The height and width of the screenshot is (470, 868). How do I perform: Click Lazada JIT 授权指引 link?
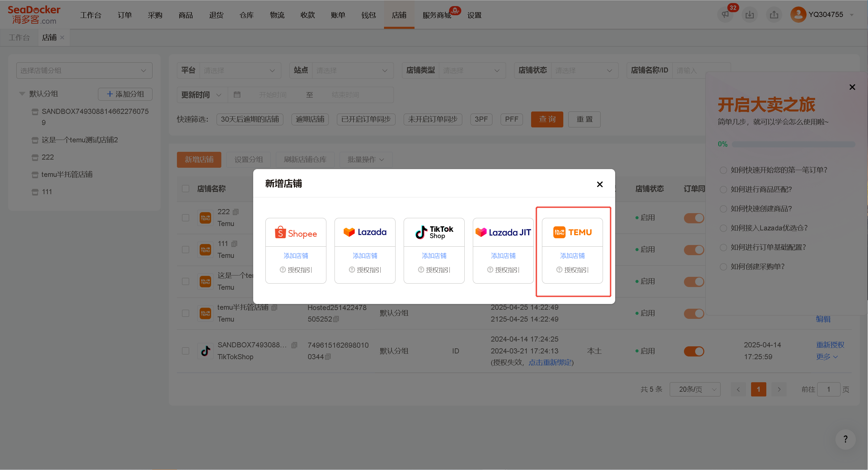(x=507, y=270)
